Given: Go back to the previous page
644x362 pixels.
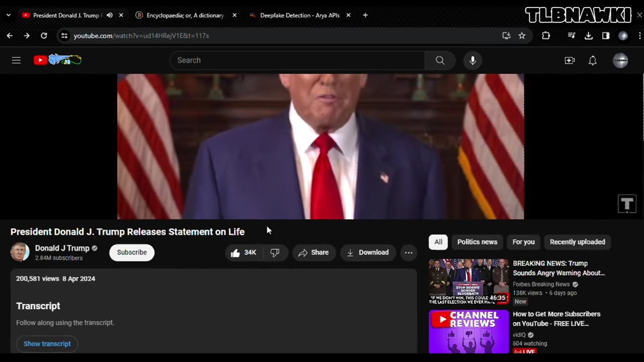Looking at the screenshot, I should pos(10,36).
